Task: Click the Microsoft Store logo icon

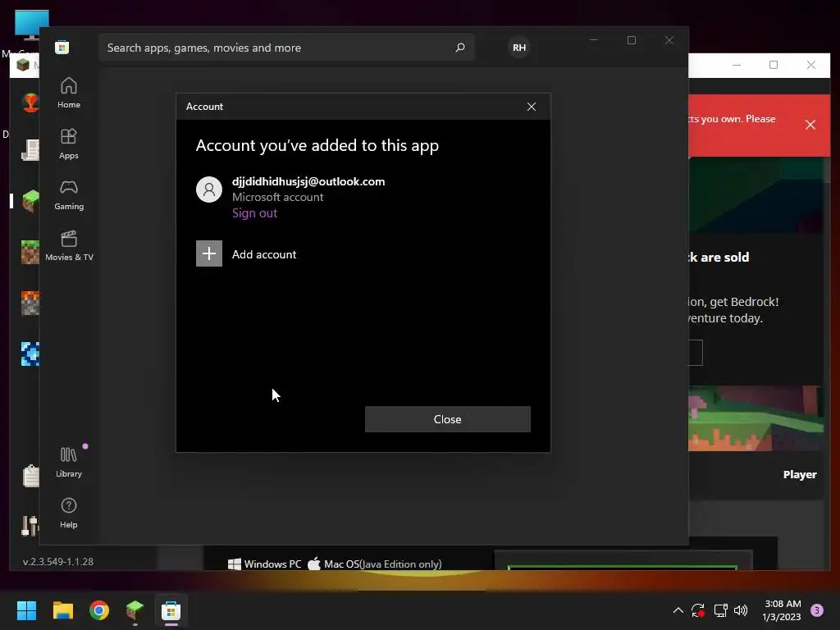Action: point(62,47)
